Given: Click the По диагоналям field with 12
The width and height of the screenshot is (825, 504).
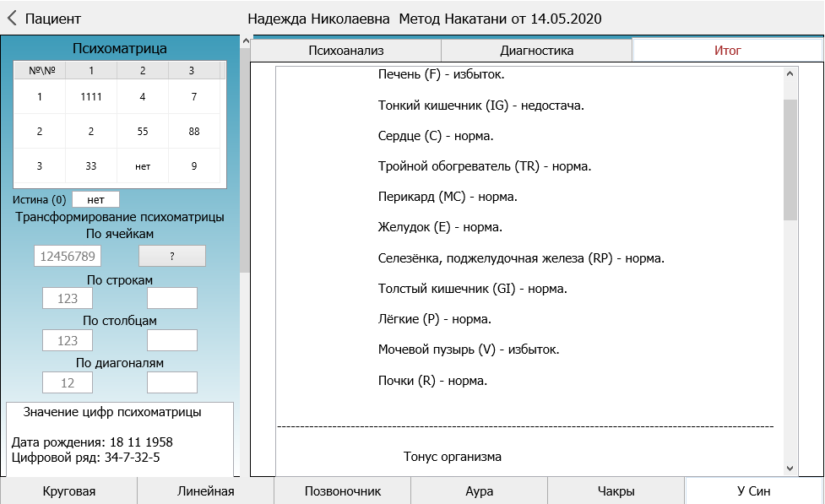Looking at the screenshot, I should pos(68,382).
